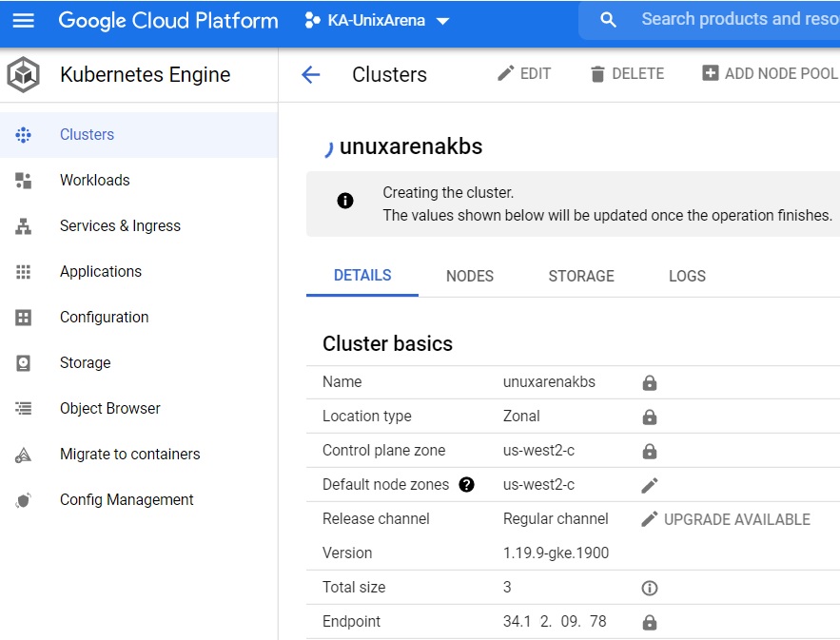Open Services & Ingress page
840x640 pixels.
pyautogui.click(x=139, y=226)
